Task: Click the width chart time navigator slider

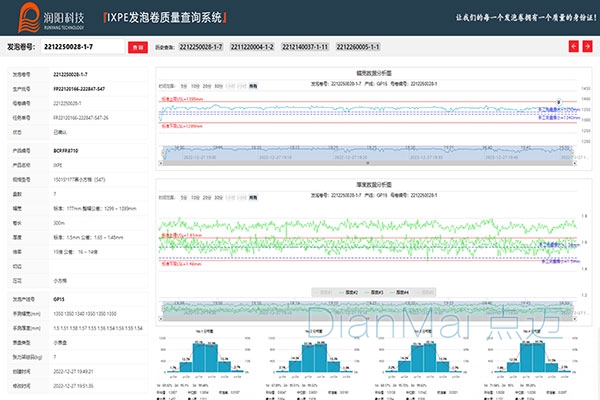Action: pyautogui.click(x=362, y=152)
